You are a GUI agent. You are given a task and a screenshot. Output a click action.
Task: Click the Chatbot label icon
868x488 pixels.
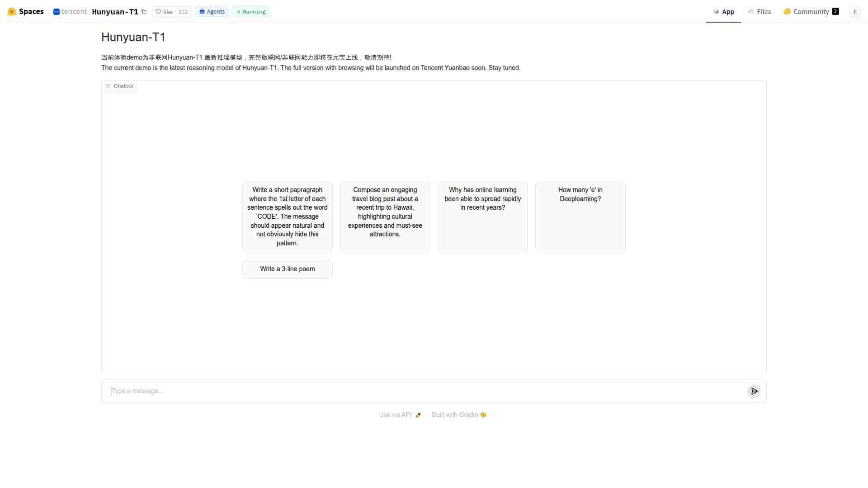pos(108,86)
